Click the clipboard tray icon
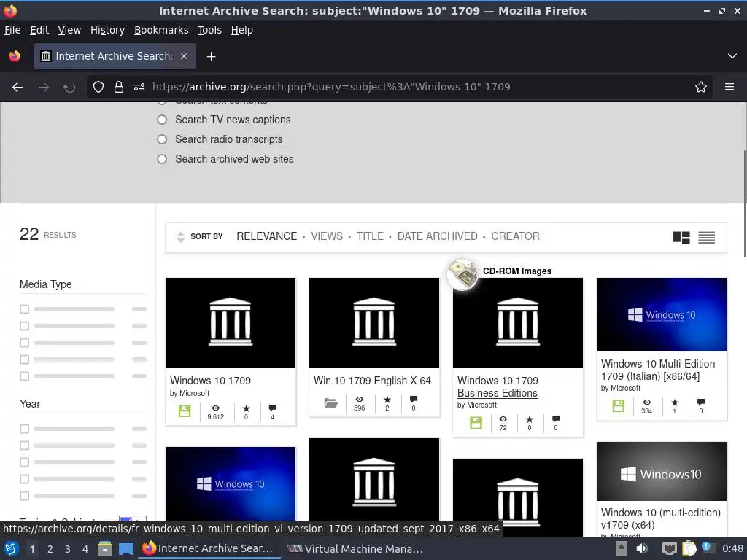The width and height of the screenshot is (747, 560). tap(689, 548)
